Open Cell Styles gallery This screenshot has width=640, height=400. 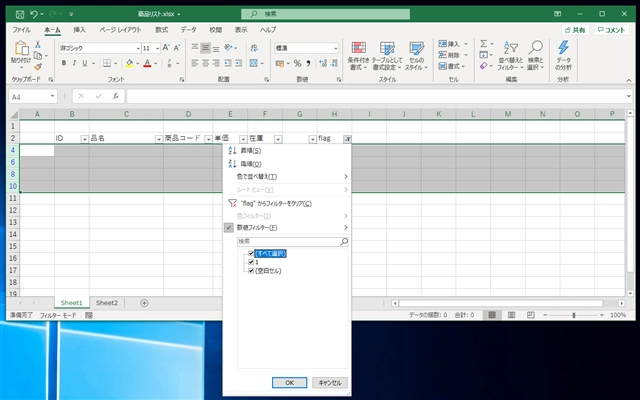click(x=416, y=56)
